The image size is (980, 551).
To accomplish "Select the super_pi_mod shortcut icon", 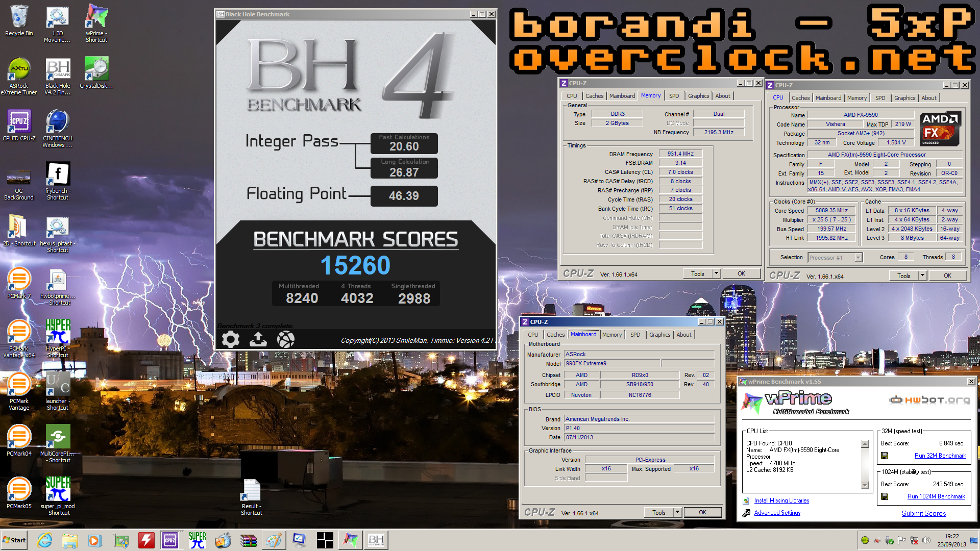I will coord(58,496).
